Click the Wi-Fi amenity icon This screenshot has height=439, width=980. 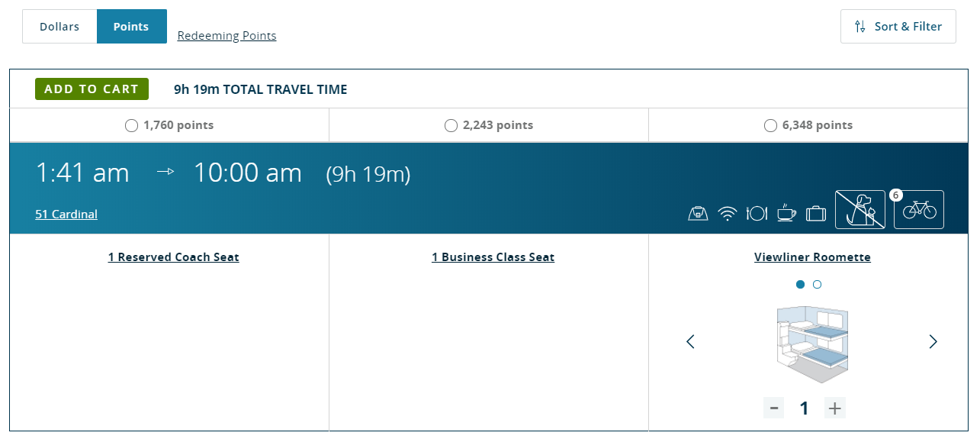coord(728,214)
